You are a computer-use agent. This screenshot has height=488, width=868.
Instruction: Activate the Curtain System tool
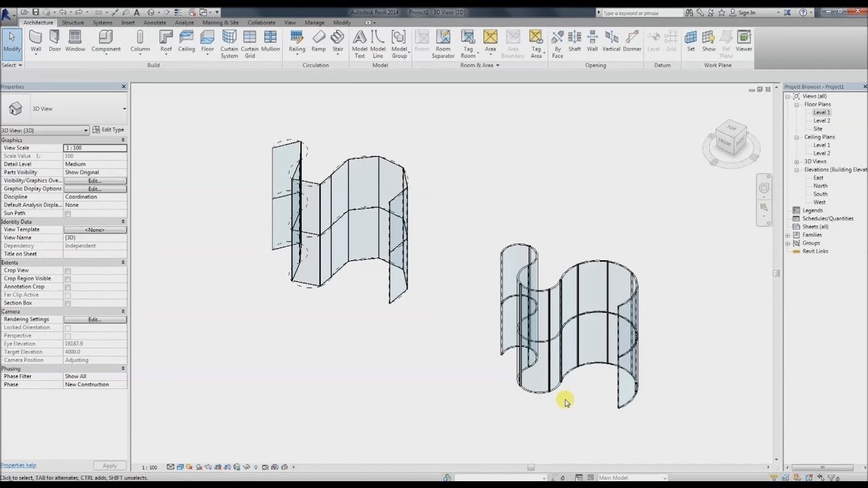pos(229,45)
